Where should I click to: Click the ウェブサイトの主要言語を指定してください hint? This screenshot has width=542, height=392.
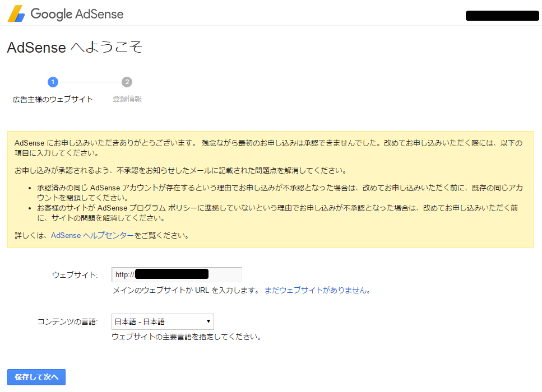click(x=186, y=337)
